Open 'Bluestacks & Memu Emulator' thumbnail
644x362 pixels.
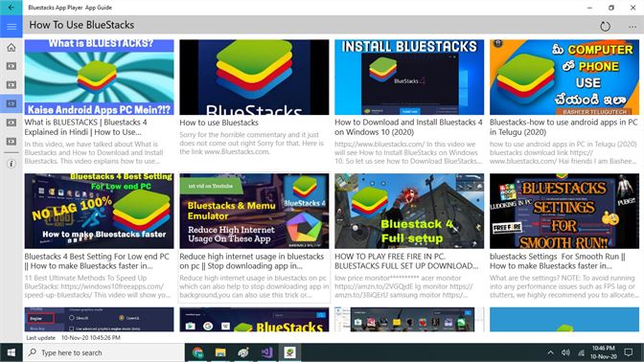click(x=254, y=211)
